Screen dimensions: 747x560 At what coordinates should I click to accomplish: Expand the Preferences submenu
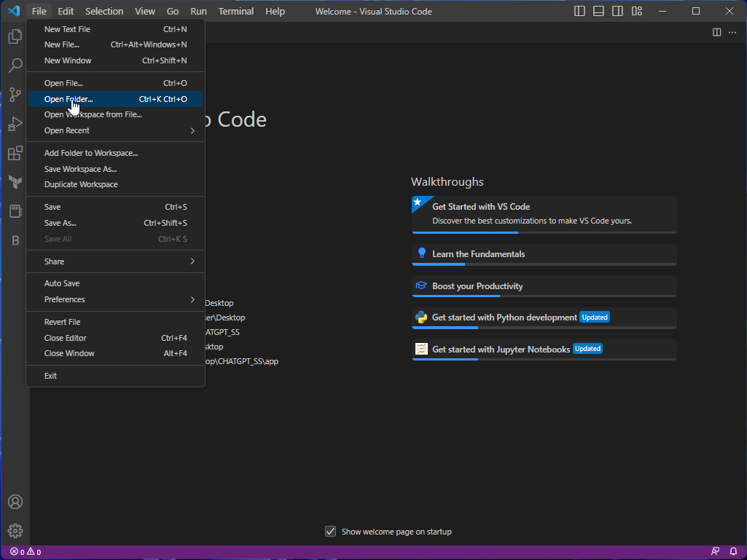115,299
